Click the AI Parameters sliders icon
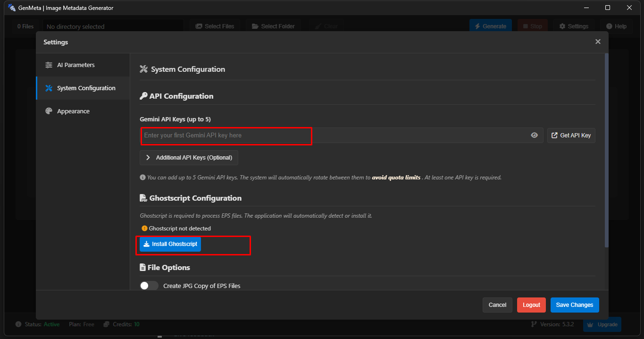Screen dimensions: 644x339 49,65
